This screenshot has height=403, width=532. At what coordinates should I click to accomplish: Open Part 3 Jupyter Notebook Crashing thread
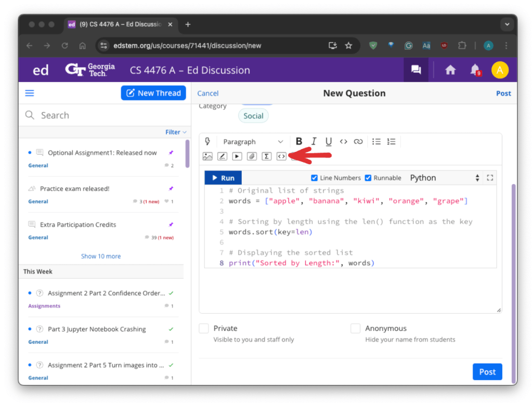click(97, 329)
